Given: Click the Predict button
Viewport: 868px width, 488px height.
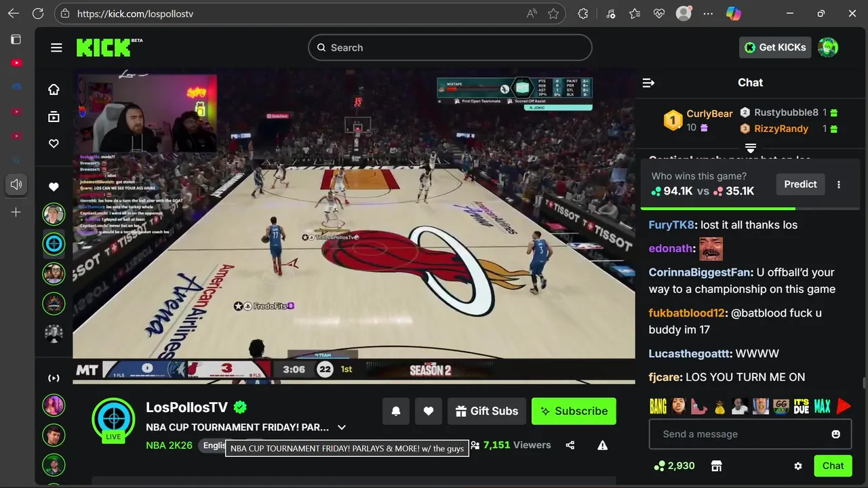Looking at the screenshot, I should click(801, 184).
